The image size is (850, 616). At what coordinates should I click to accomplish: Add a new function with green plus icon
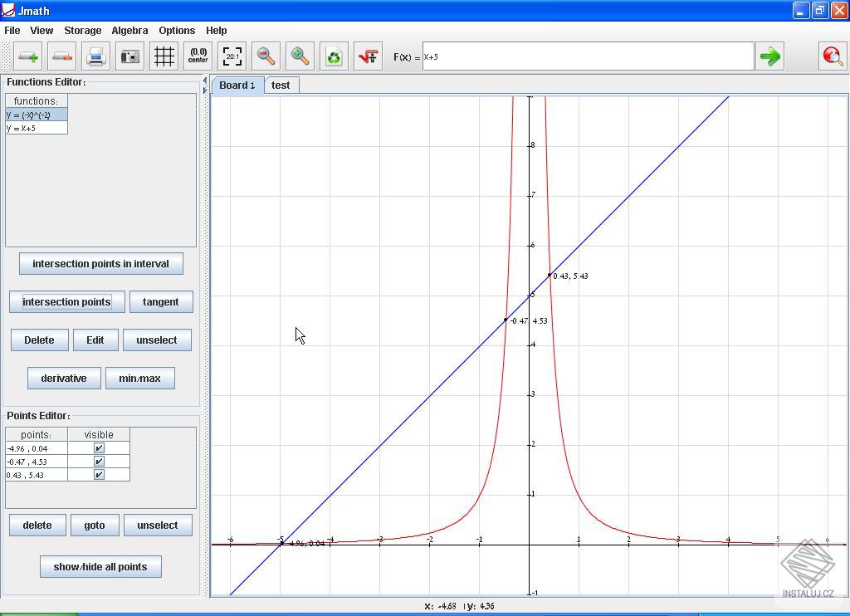27,56
